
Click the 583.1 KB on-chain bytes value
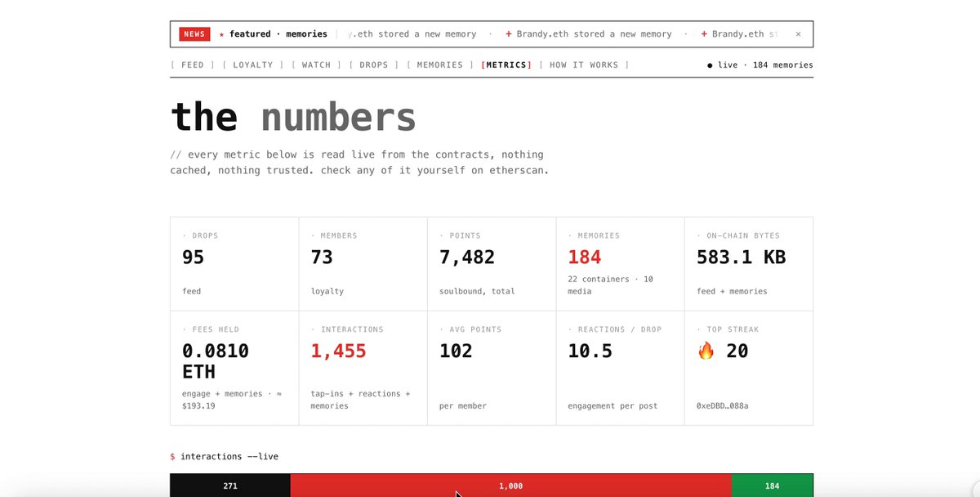click(x=742, y=257)
